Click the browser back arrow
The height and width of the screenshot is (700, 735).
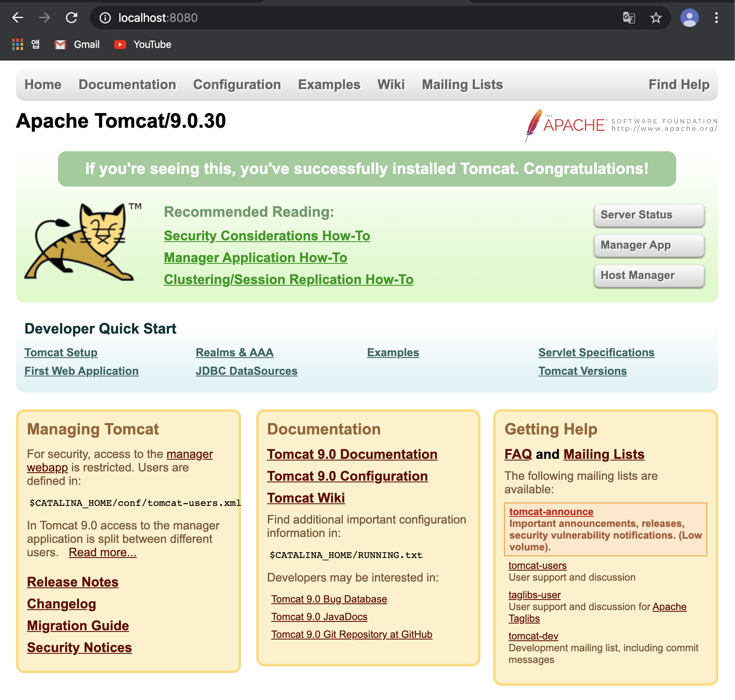click(x=18, y=18)
